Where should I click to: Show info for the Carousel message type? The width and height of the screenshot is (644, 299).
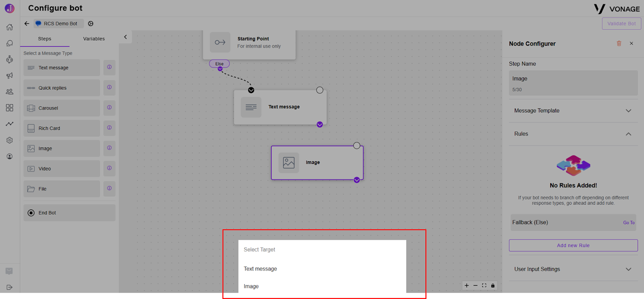click(109, 108)
